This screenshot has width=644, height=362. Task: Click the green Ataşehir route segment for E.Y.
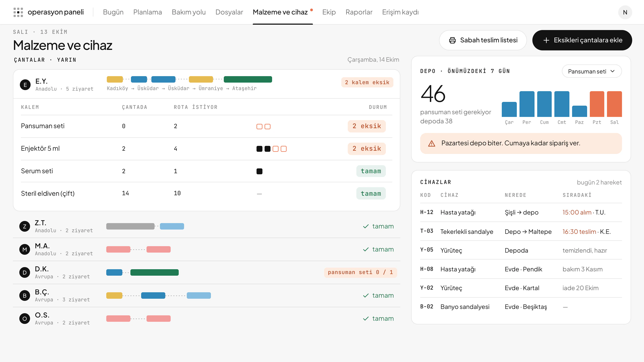248,79
